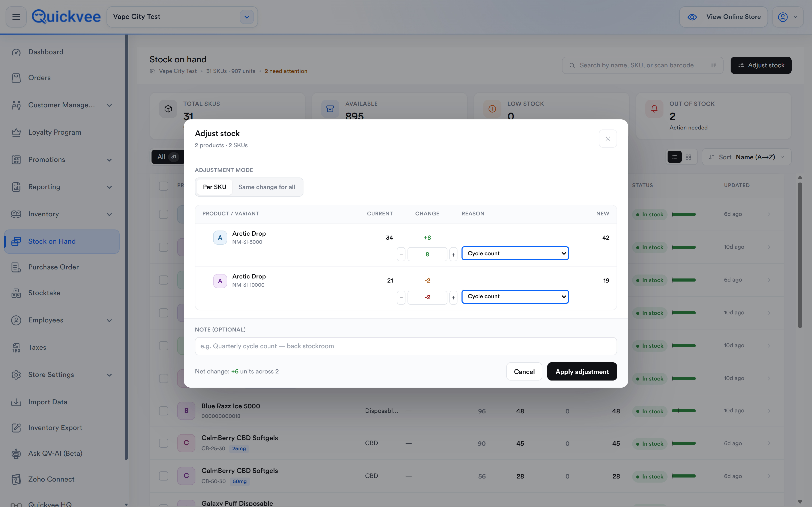Image resolution: width=812 pixels, height=507 pixels.
Task: Decrease change for NM-SI-5000
Action: tap(401, 254)
